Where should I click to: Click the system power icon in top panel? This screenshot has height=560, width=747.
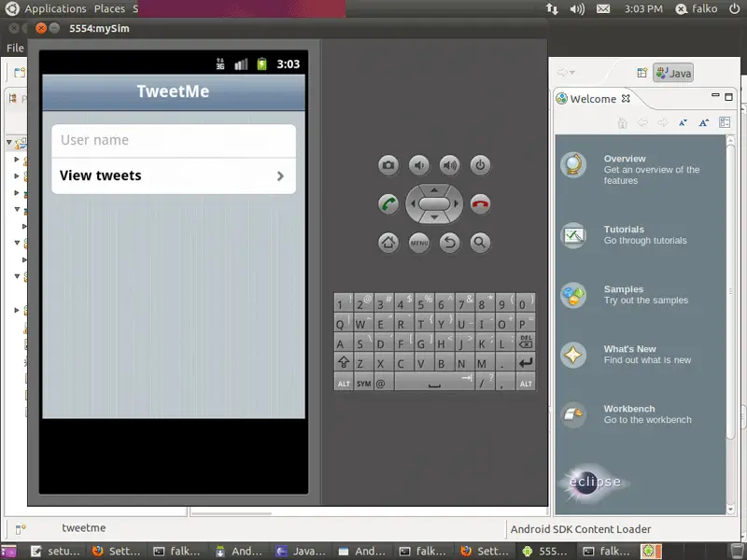735,8
